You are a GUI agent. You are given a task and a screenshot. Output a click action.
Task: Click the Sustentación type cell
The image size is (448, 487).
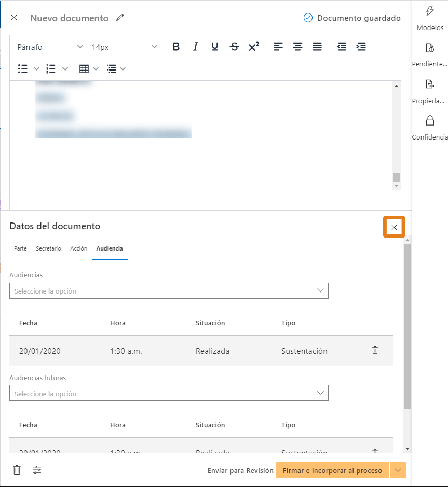(304, 351)
